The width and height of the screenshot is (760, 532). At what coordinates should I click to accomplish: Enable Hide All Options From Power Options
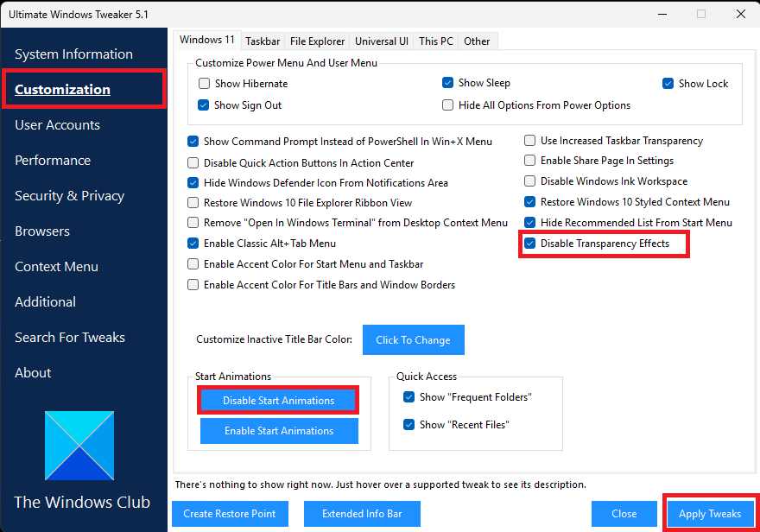coord(447,104)
